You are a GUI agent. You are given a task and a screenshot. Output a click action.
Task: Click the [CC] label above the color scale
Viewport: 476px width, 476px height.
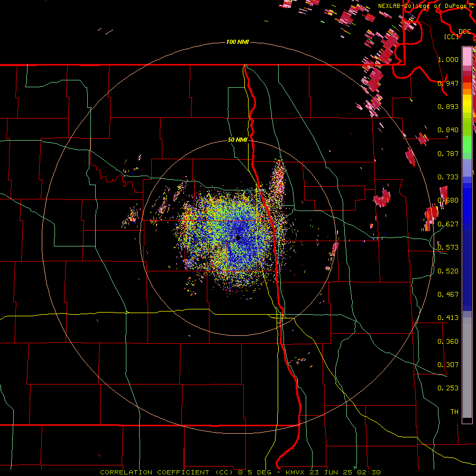click(452, 36)
